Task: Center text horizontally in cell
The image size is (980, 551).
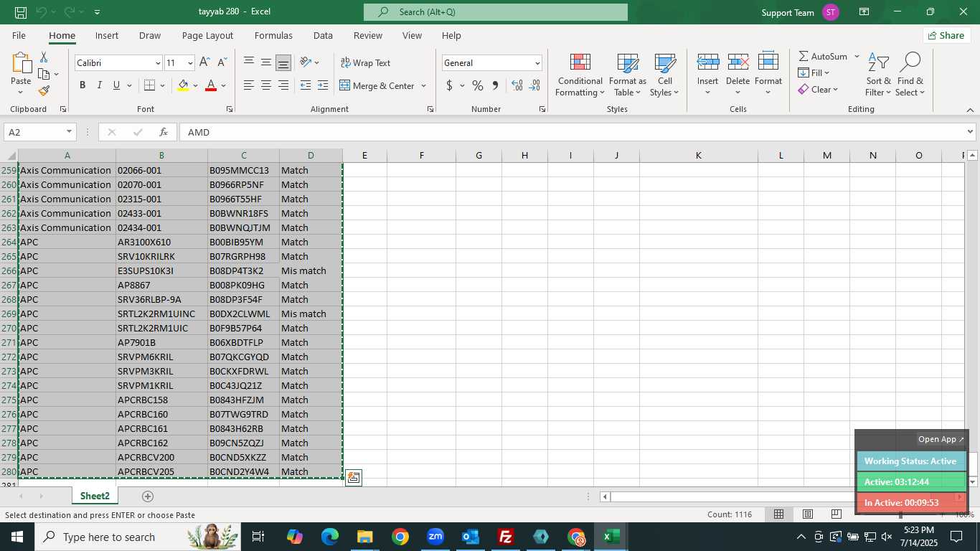Action: (x=266, y=85)
